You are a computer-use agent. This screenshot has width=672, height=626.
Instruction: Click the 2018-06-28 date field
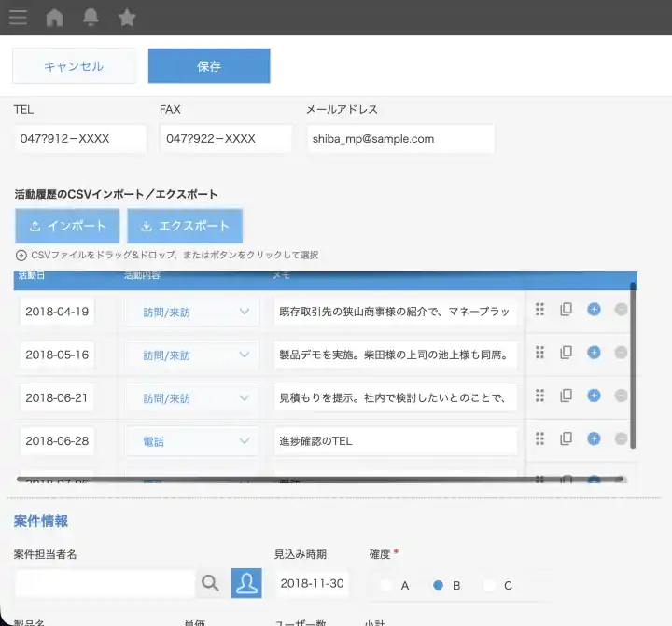click(57, 441)
